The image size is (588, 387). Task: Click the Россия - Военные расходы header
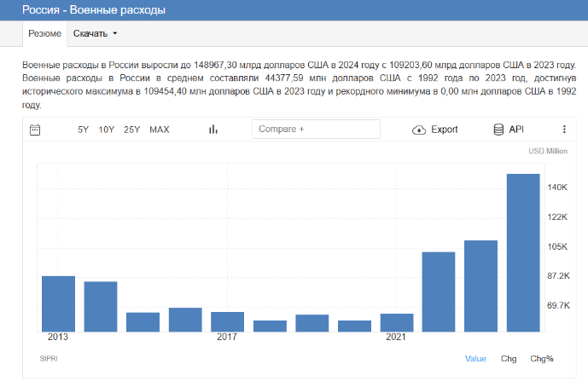point(94,10)
